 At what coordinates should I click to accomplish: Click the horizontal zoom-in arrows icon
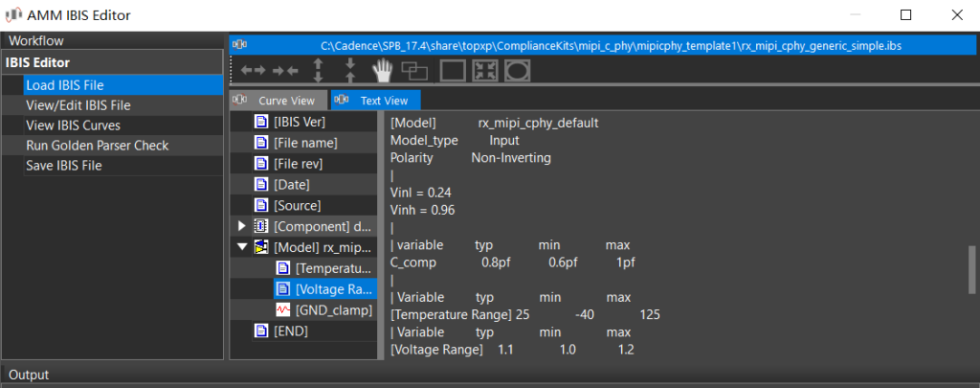point(285,70)
